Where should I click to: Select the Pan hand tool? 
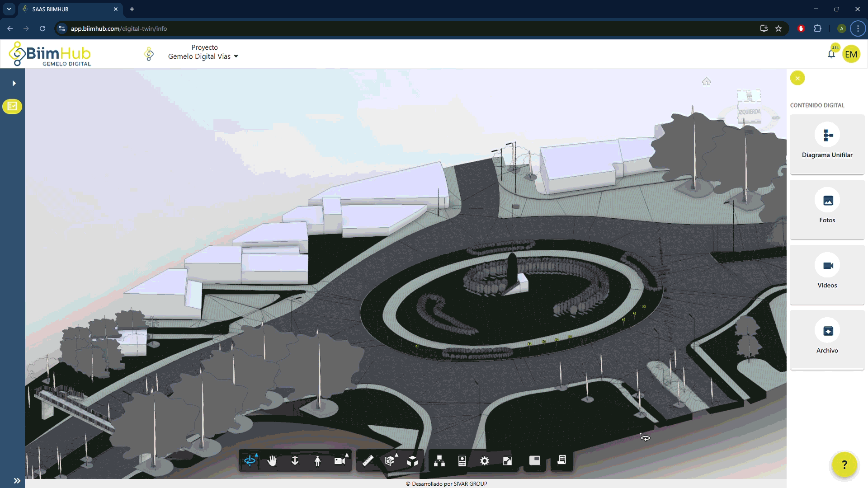pos(272,460)
